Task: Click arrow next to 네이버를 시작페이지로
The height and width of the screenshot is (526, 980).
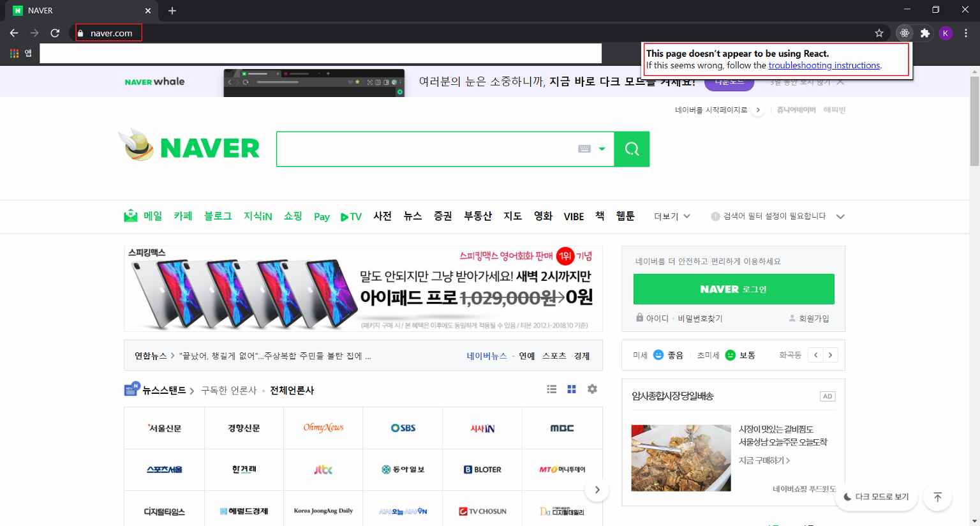Action: 758,110
